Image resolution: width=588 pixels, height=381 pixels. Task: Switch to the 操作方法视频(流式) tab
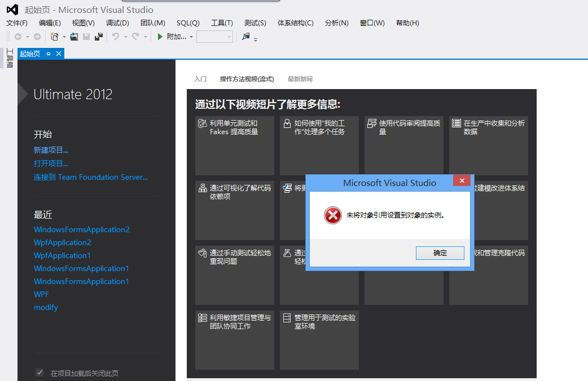click(x=247, y=79)
